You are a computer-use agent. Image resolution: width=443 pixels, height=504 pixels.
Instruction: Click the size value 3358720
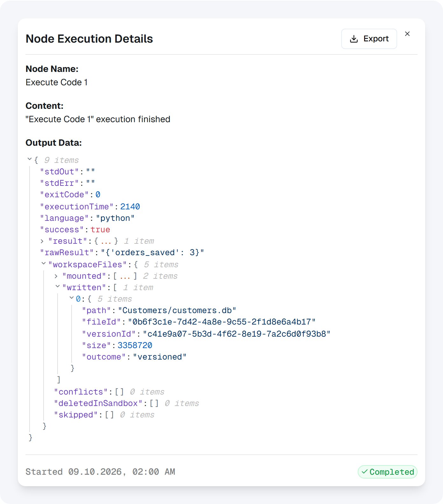click(135, 346)
